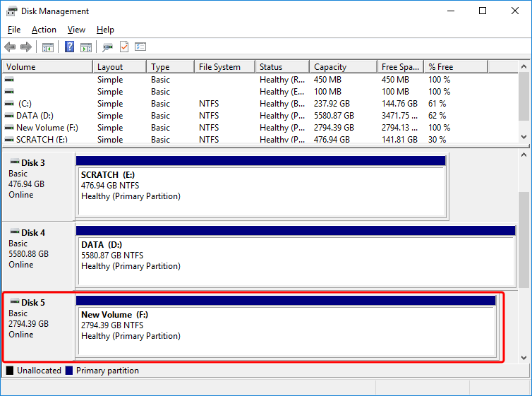Screen dimensions: 532x396
Task: Click the Forward arrow in the toolbar
Action: pyautogui.click(x=26, y=47)
